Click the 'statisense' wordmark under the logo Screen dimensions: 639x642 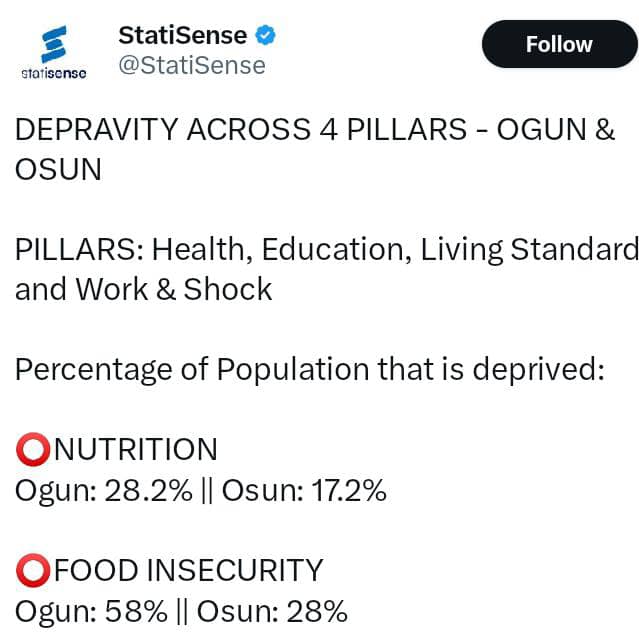[x=53, y=73]
